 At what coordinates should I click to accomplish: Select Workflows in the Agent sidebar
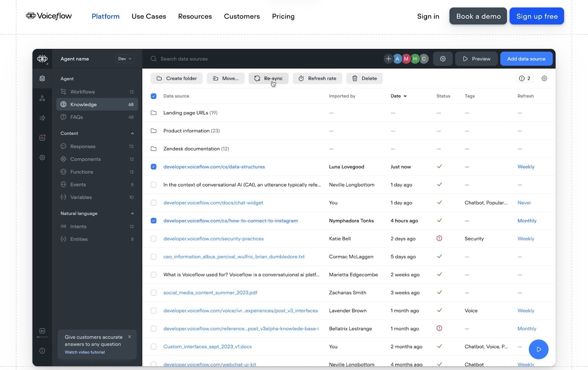[x=97, y=92]
